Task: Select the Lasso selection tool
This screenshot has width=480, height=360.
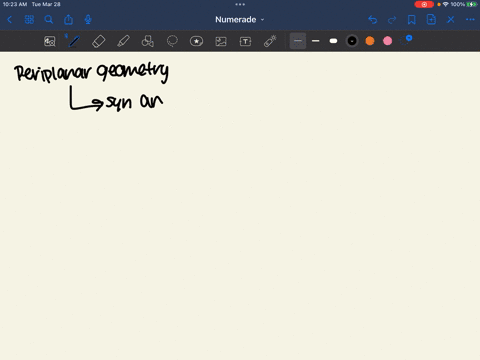Action: pyautogui.click(x=172, y=41)
